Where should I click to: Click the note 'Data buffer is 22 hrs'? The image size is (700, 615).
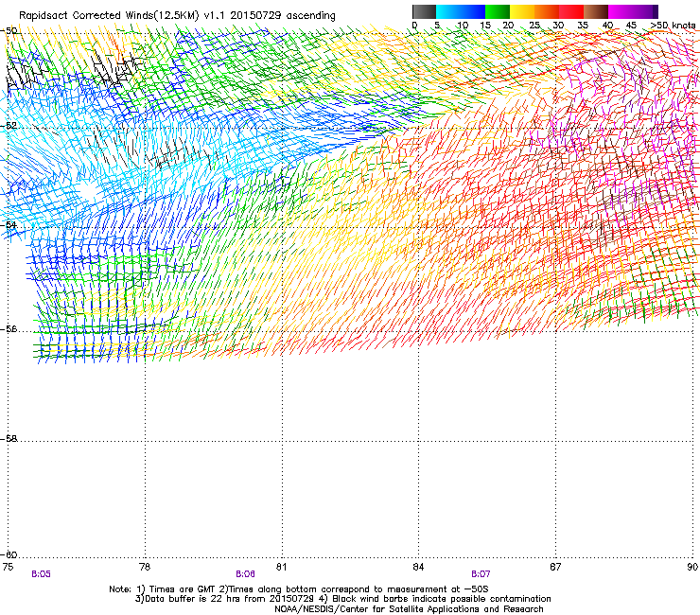(193, 599)
